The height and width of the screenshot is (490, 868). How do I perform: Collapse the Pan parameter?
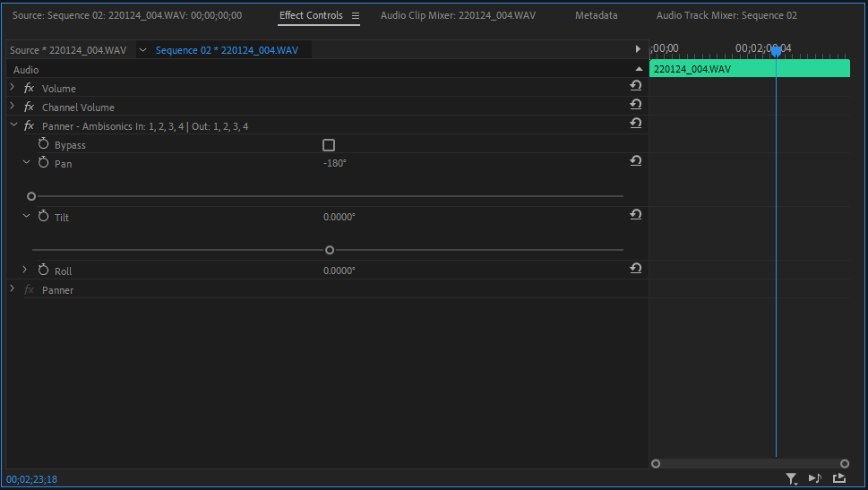coord(26,162)
